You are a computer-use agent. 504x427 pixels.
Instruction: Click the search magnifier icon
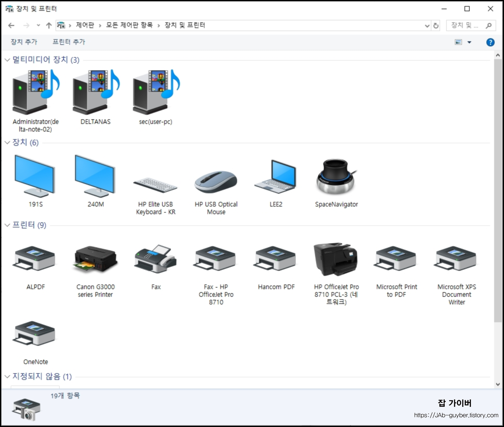[489, 26]
